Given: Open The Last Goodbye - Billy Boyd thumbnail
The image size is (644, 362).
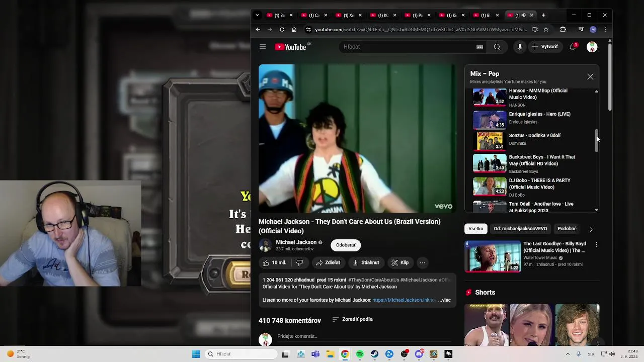Looking at the screenshot, I should coord(493,256).
